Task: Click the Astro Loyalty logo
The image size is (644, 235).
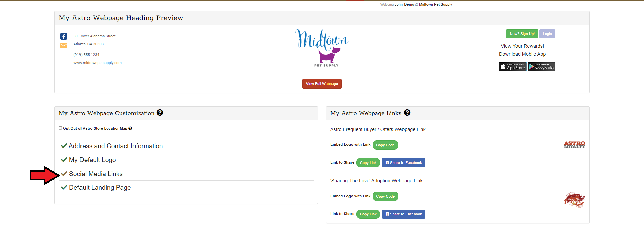Action: click(x=574, y=145)
